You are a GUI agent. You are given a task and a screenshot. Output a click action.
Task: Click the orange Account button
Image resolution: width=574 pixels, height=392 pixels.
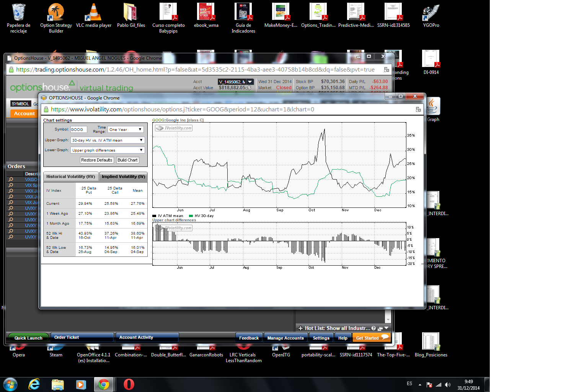pyautogui.click(x=24, y=113)
